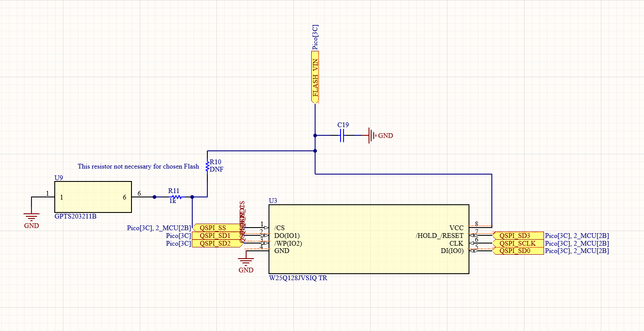Click the W25Q128JVSIQ TR part text

pos(298,278)
